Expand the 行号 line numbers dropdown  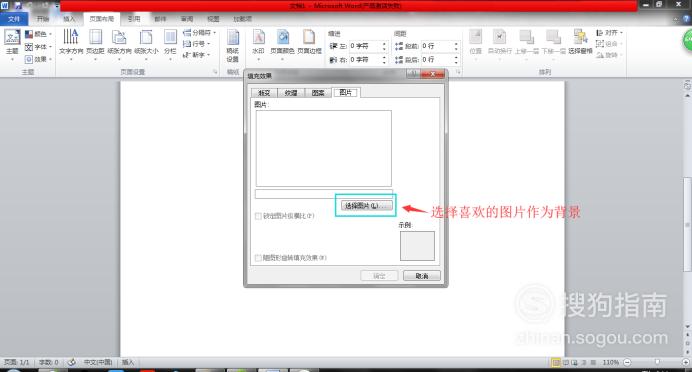[196, 44]
